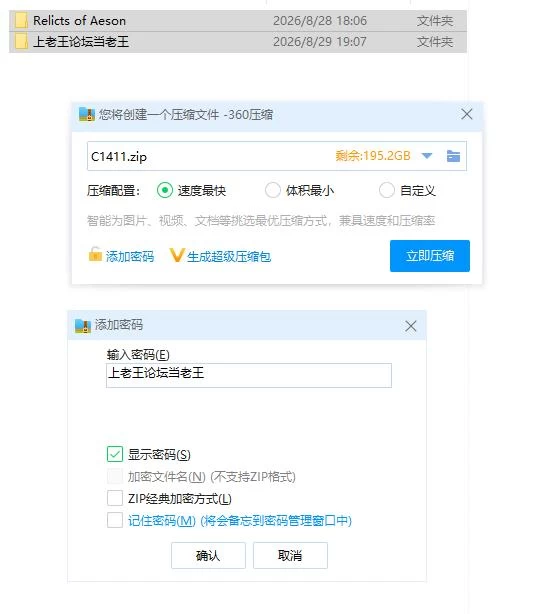The height and width of the screenshot is (614, 548).
Task: Click the 360压缩 icon in the compression dialog title
Action: coord(87,114)
